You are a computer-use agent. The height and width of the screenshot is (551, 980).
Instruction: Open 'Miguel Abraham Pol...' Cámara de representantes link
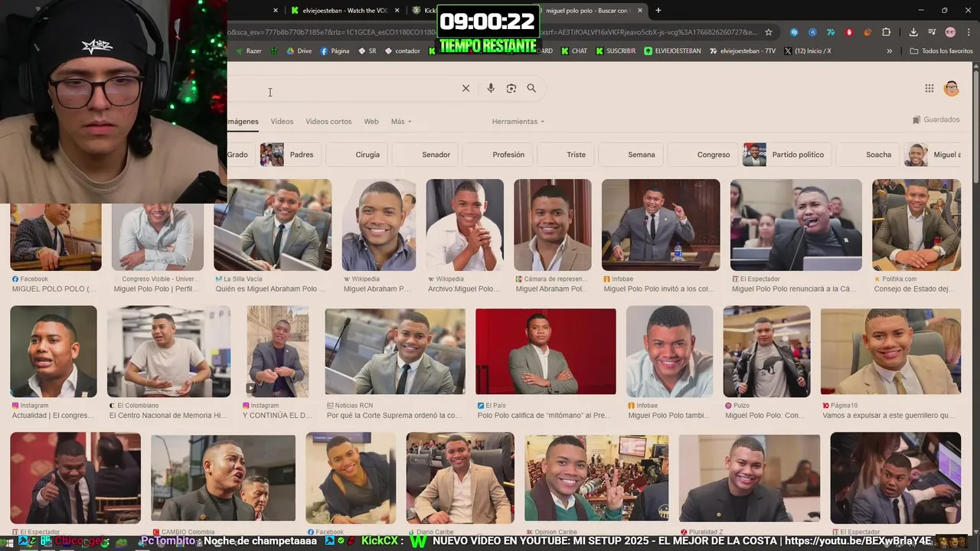553,289
